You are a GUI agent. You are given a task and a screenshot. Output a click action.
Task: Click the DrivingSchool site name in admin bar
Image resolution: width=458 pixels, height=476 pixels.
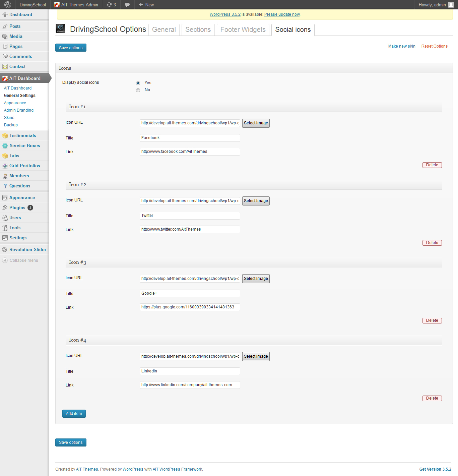[32, 5]
